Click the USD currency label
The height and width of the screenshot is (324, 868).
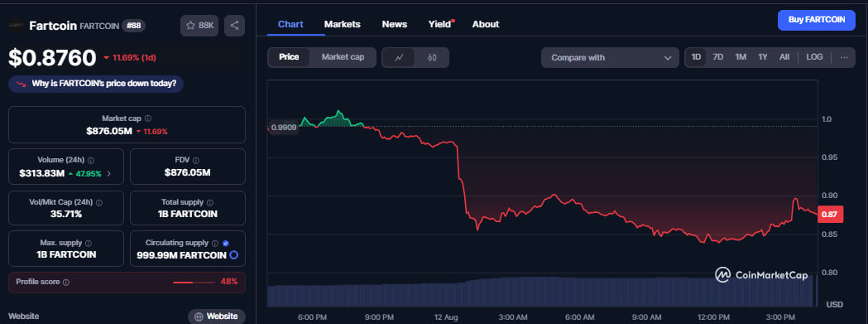(x=834, y=305)
